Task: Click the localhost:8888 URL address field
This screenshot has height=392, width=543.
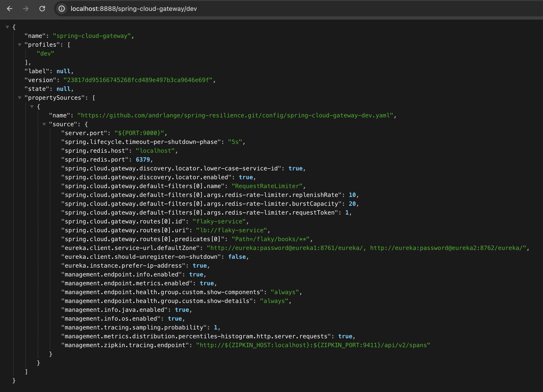Action: pyautogui.click(x=134, y=9)
